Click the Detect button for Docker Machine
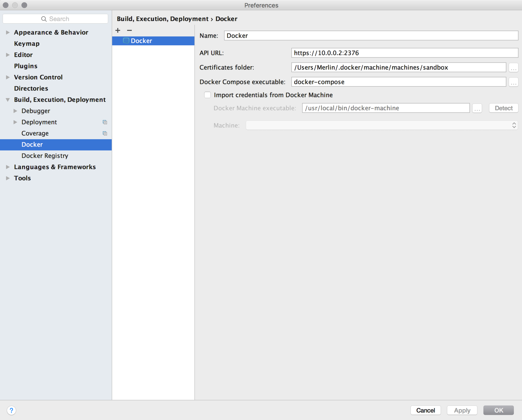This screenshot has width=522, height=420. [504, 108]
